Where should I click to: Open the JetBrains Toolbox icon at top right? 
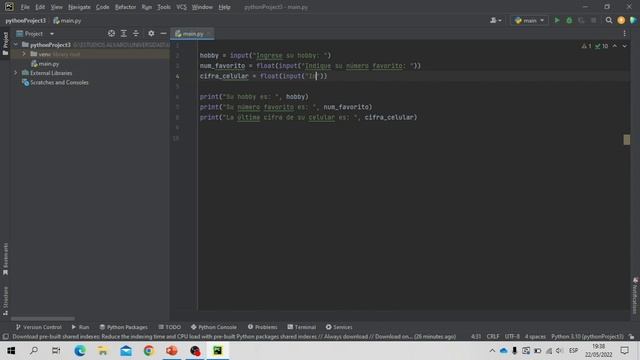[633, 20]
